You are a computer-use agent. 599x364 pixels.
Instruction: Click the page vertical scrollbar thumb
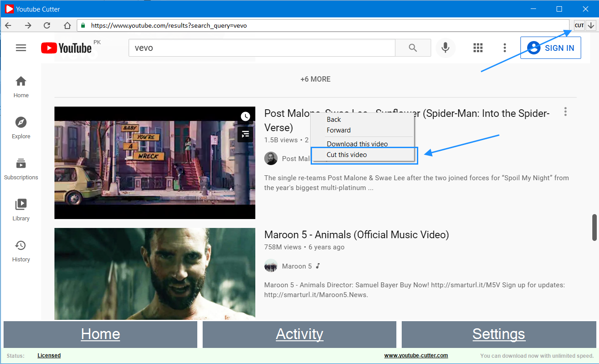pos(595,227)
